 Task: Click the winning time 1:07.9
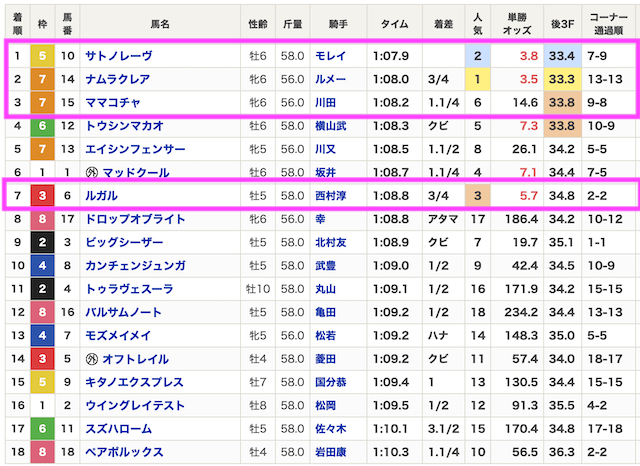[391, 56]
